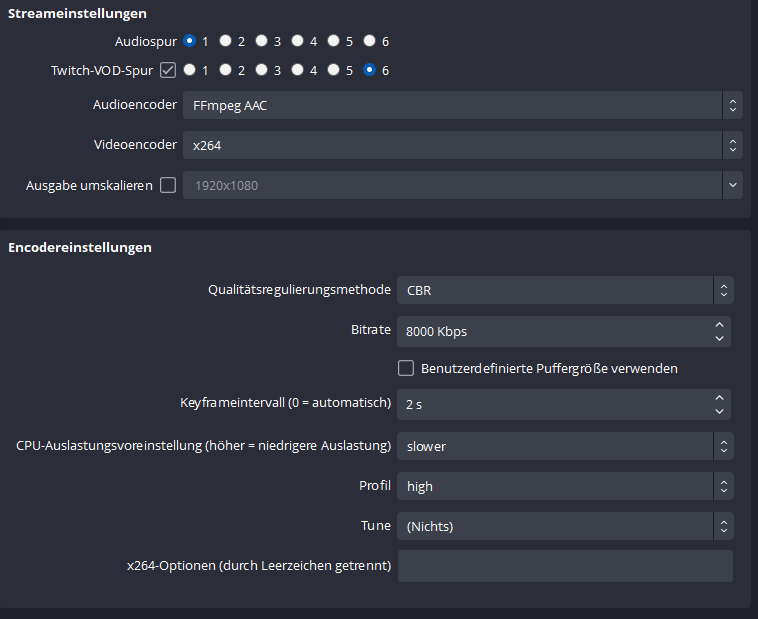Click the 8000 Kbps Bitrate field
The height and width of the screenshot is (619, 758).
coord(550,331)
